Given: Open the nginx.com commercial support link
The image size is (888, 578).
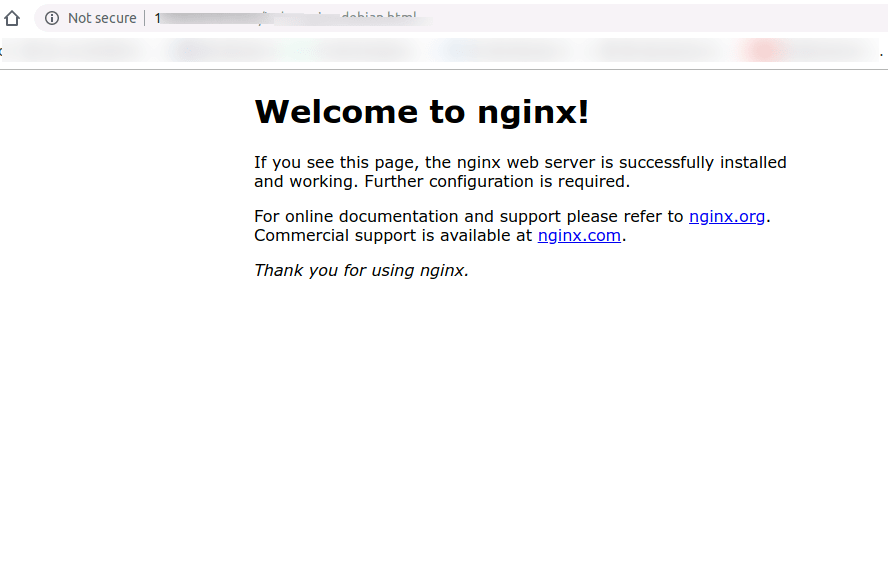Looking at the screenshot, I should pyautogui.click(x=579, y=236).
